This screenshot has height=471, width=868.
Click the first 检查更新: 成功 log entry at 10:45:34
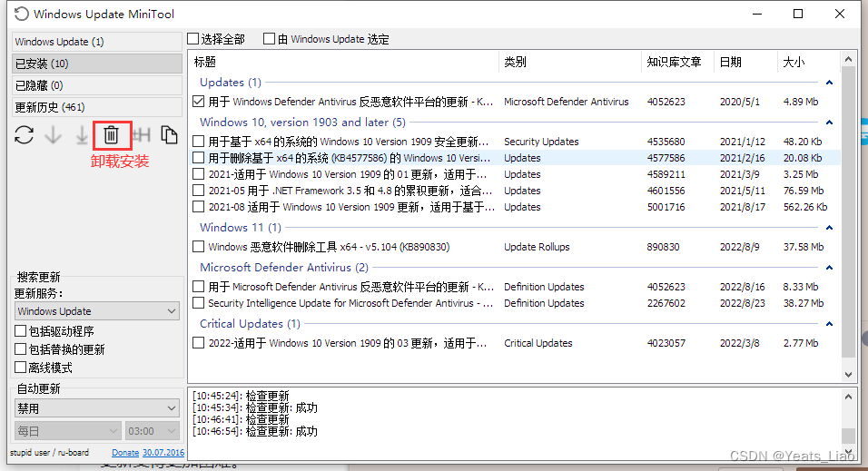tap(254, 407)
